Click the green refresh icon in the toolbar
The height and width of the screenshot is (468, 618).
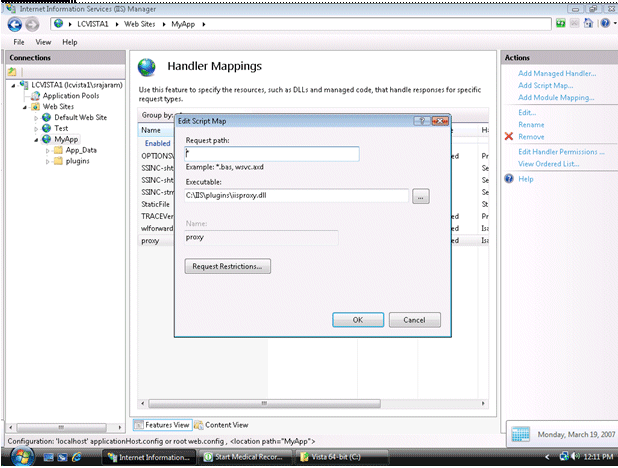pyautogui.click(x=560, y=24)
